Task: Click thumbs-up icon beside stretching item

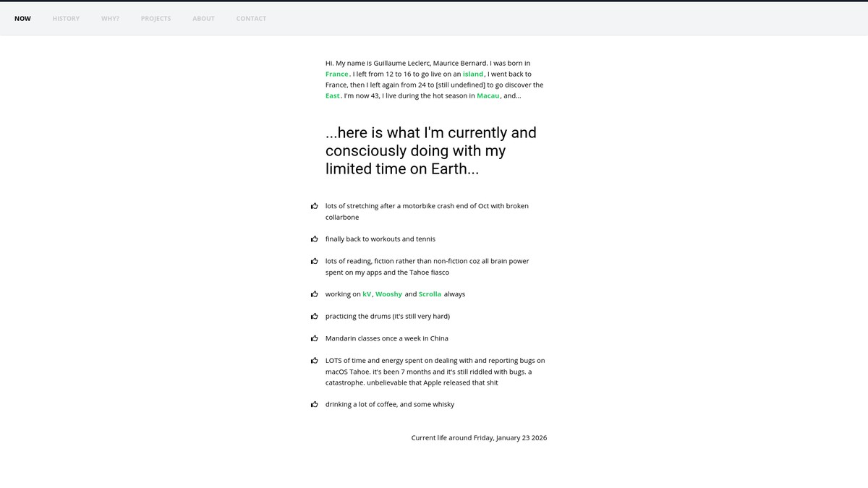Action: (x=314, y=206)
